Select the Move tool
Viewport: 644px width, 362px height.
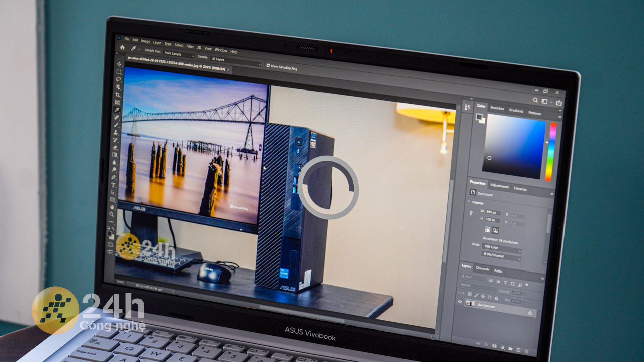click(119, 64)
